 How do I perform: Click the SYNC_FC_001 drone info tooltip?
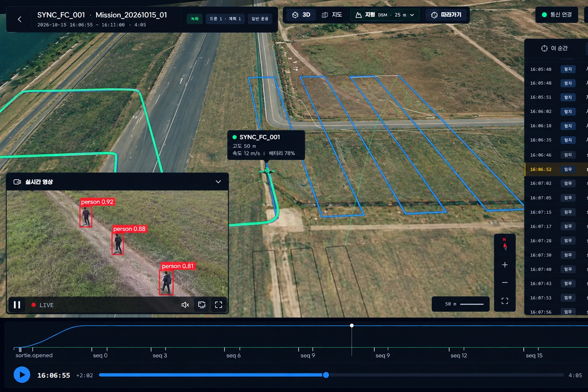pyautogui.click(x=266, y=145)
